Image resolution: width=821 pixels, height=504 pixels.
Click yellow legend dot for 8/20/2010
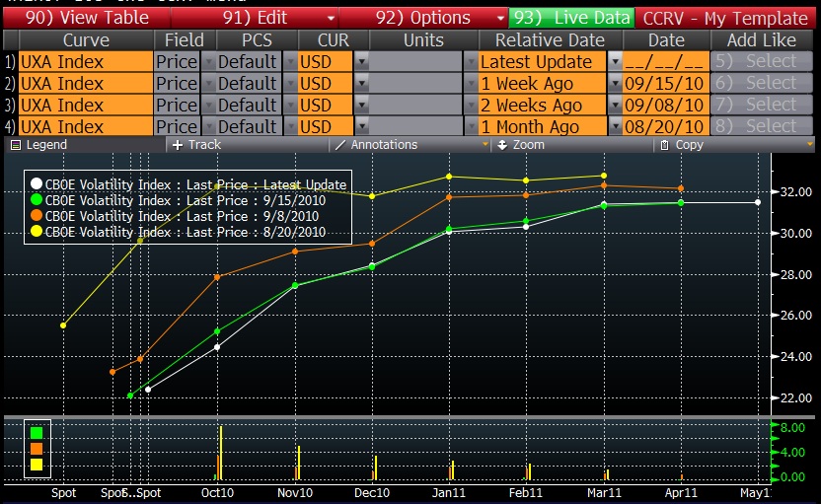tap(37, 231)
